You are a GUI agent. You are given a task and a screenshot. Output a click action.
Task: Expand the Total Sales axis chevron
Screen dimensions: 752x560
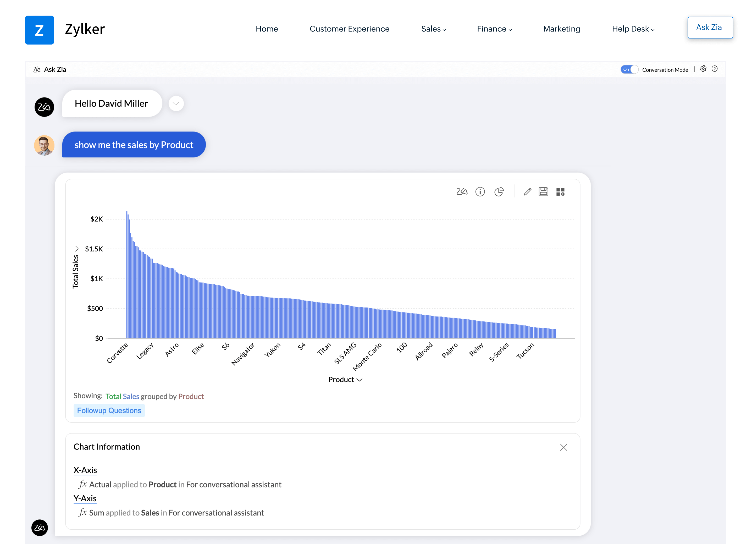point(77,249)
